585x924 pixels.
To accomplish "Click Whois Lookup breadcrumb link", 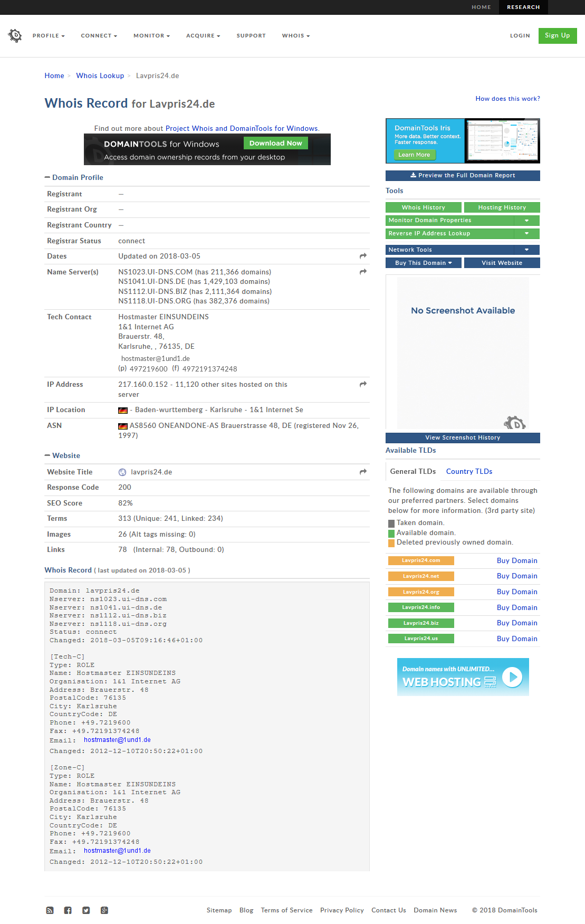I will (100, 76).
